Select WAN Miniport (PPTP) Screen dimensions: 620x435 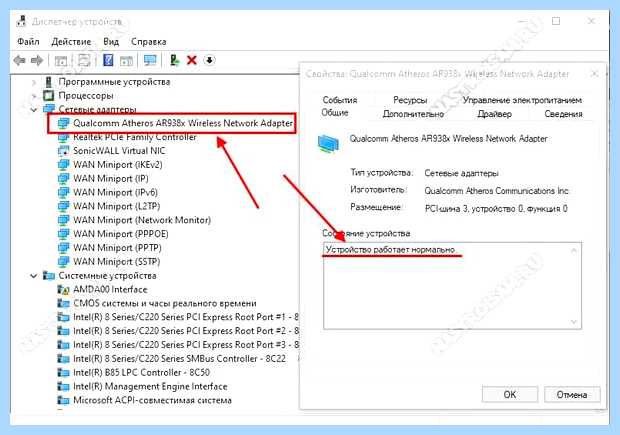(117, 248)
